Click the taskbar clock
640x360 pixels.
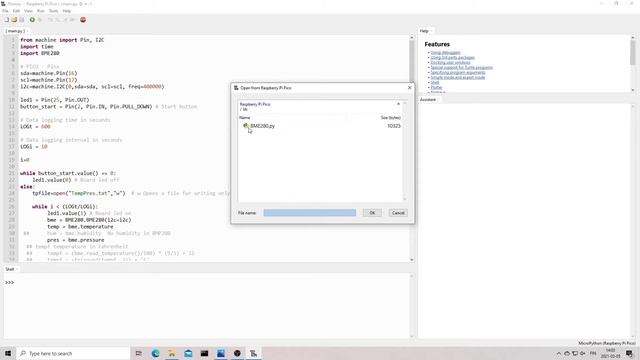[x=611, y=353]
